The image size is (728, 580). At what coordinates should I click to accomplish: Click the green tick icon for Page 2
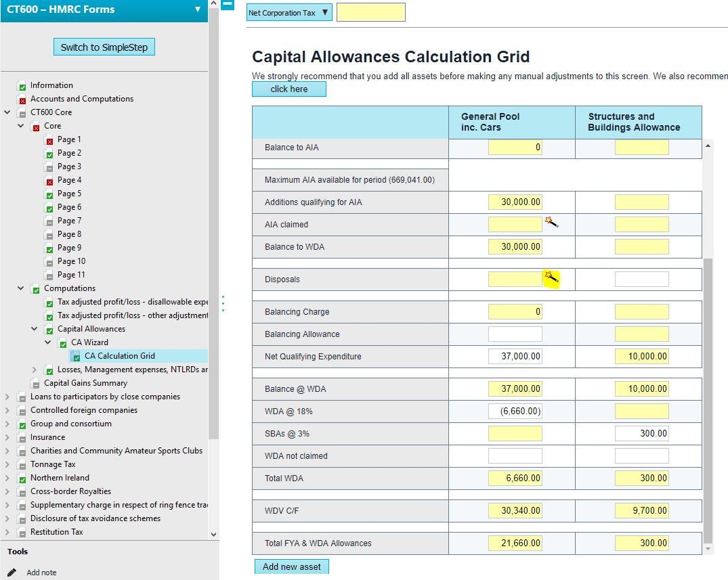[49, 154]
